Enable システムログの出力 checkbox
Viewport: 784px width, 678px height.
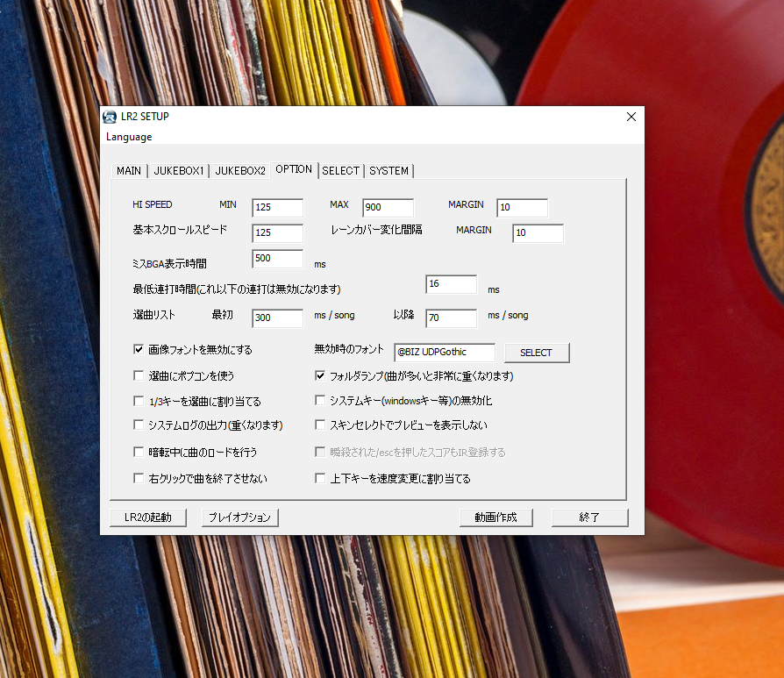[x=139, y=425]
